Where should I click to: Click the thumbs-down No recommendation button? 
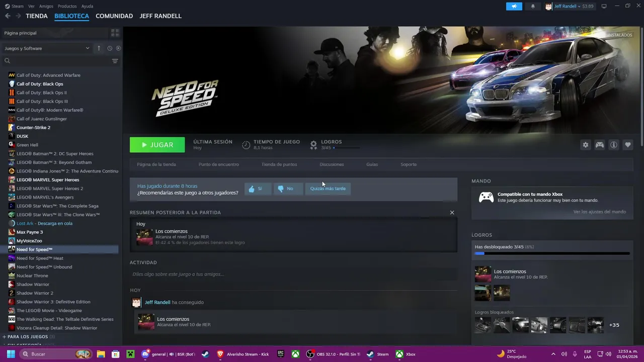[288, 189]
